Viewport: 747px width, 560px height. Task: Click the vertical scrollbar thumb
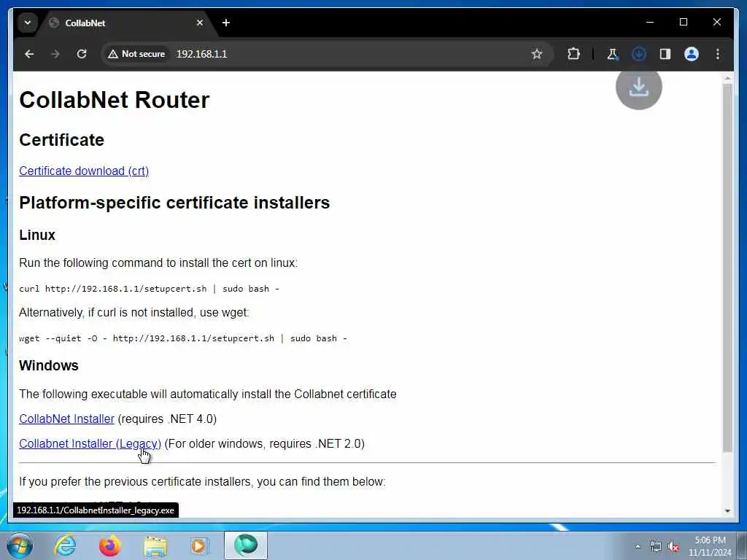click(x=727, y=268)
